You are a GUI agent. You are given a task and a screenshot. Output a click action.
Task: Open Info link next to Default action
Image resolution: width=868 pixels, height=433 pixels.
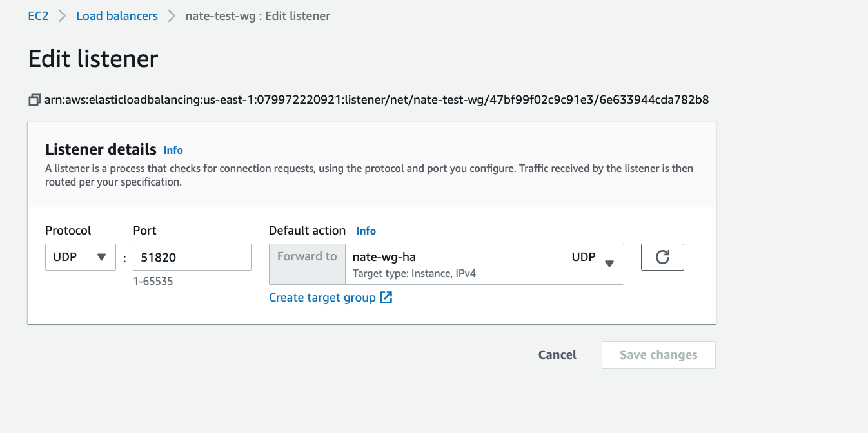(366, 231)
